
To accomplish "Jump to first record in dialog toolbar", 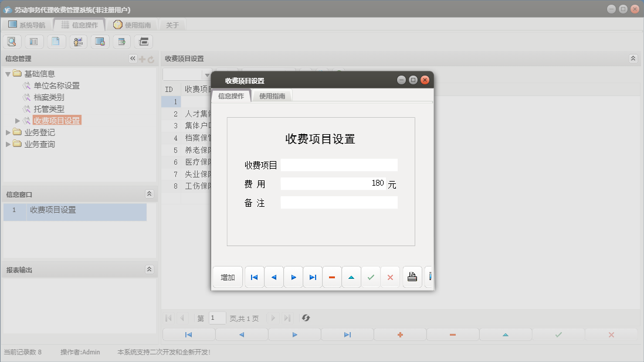I will click(x=254, y=277).
